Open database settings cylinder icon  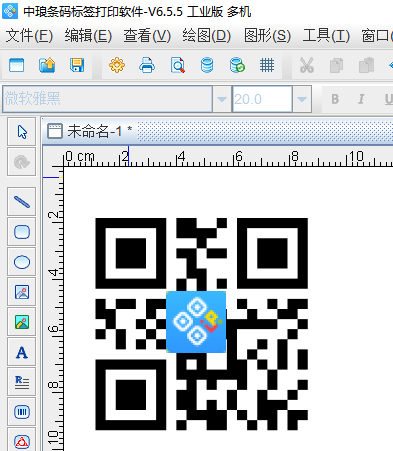click(207, 65)
